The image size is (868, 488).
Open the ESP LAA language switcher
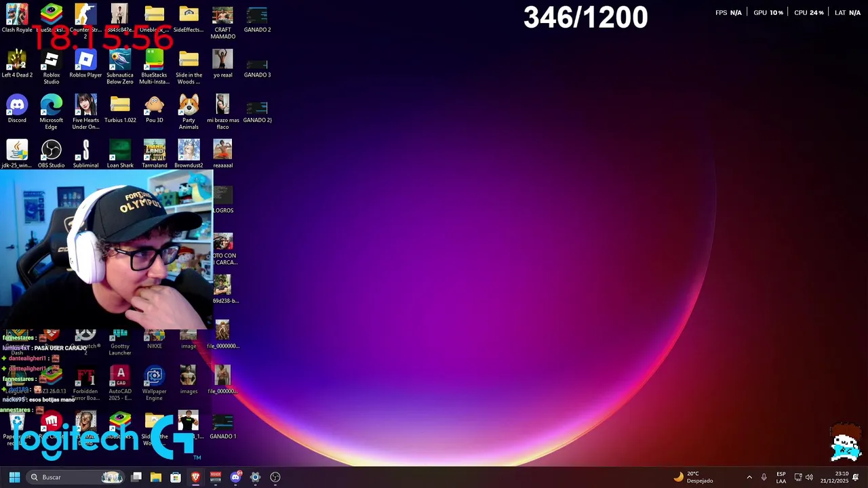pos(781,477)
